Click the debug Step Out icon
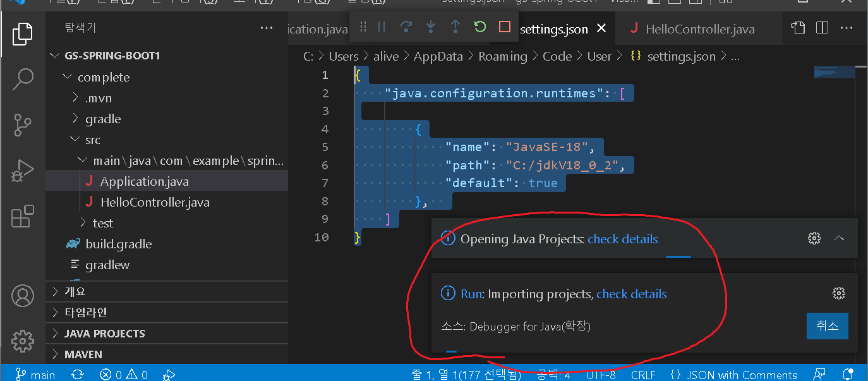The width and height of the screenshot is (868, 381). coord(455,27)
